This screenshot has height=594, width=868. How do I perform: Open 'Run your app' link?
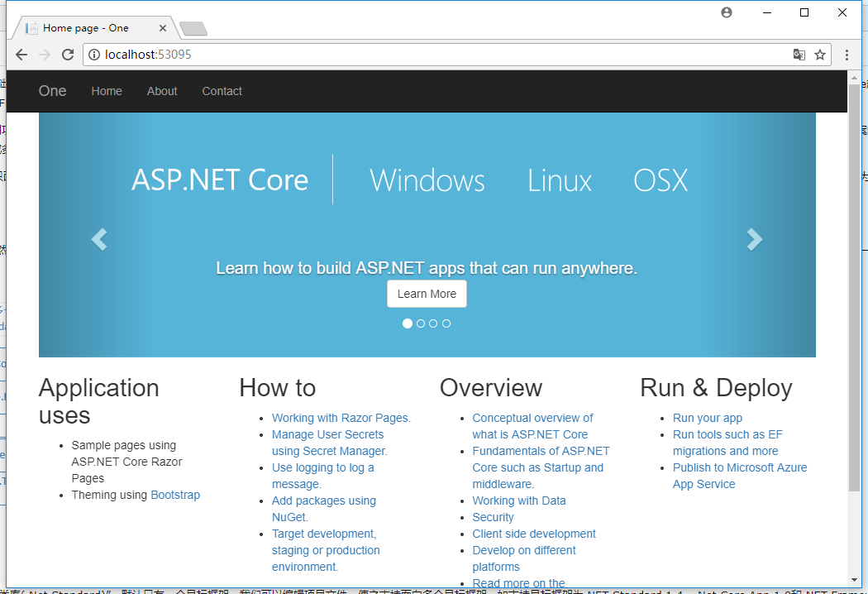(708, 418)
